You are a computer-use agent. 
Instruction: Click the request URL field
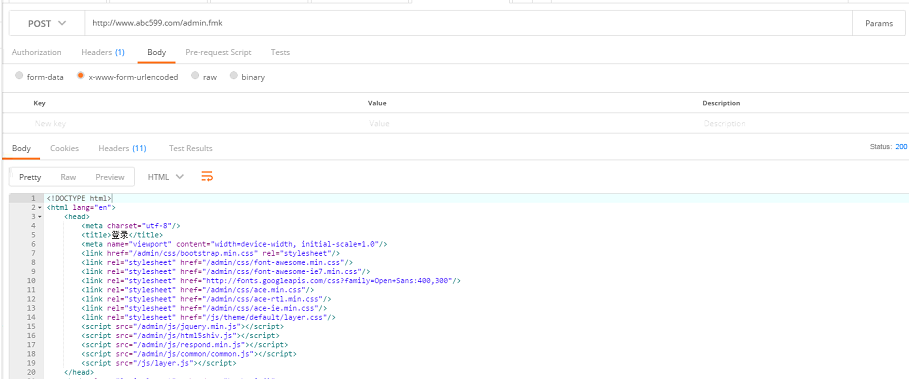coord(468,24)
